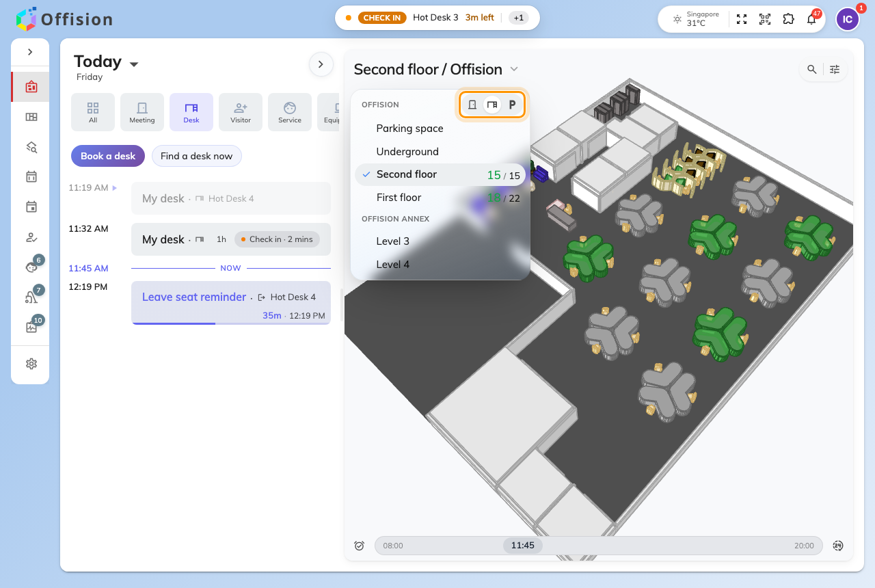This screenshot has height=588, width=875.
Task: Search the floor map
Action: (x=811, y=69)
